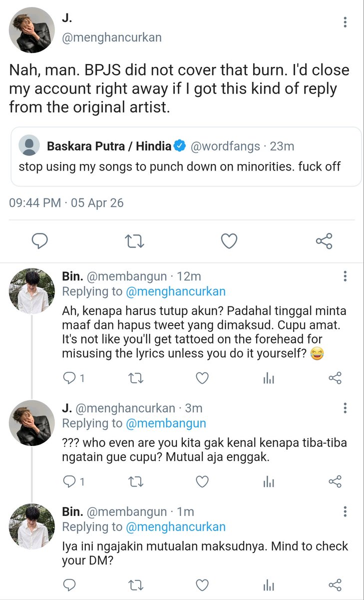Open more options on Bin.'s first reply

pos(345,276)
